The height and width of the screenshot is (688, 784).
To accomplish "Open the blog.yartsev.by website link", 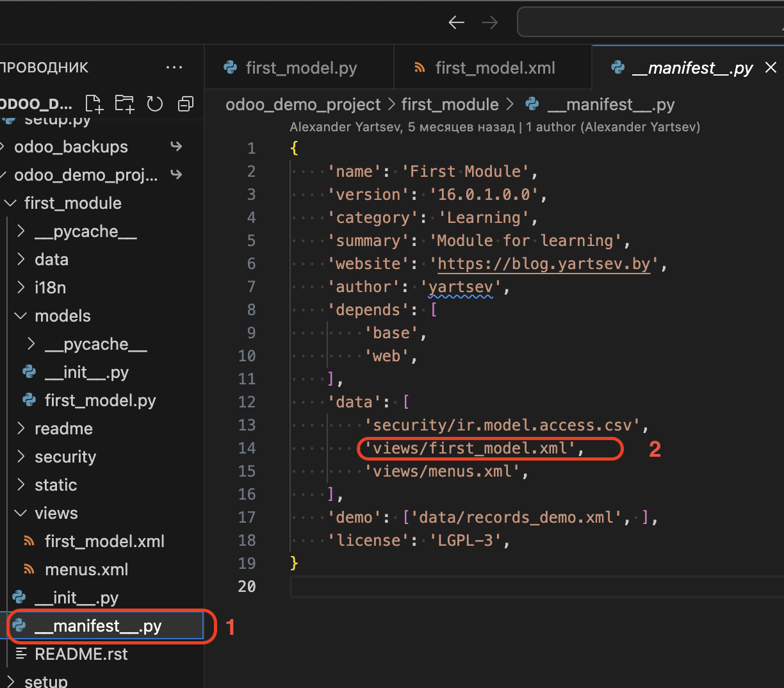I will tap(544, 263).
